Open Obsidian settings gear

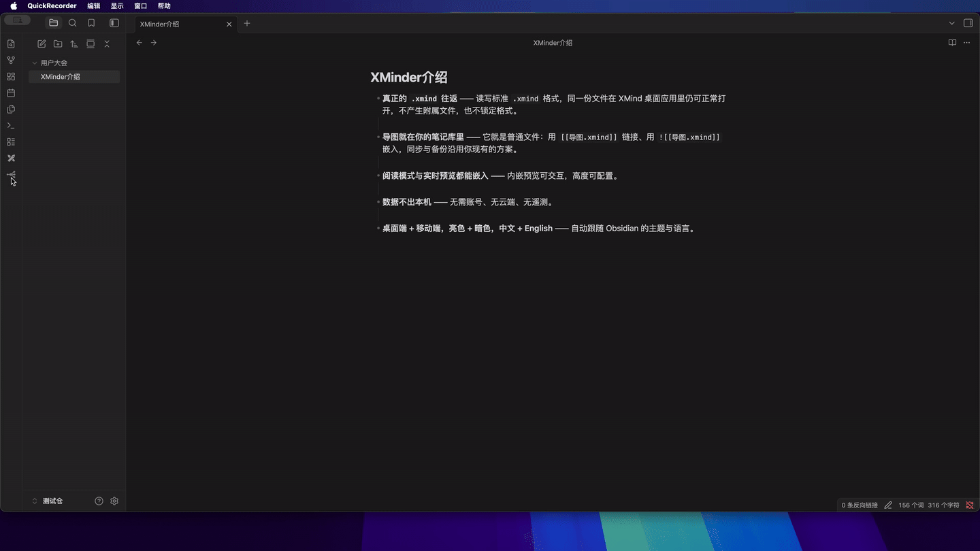(114, 501)
